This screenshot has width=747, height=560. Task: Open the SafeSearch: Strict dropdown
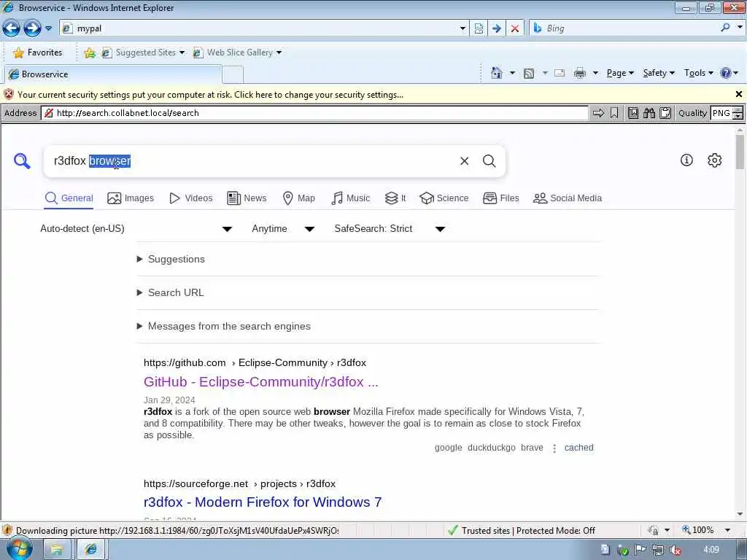coord(390,228)
